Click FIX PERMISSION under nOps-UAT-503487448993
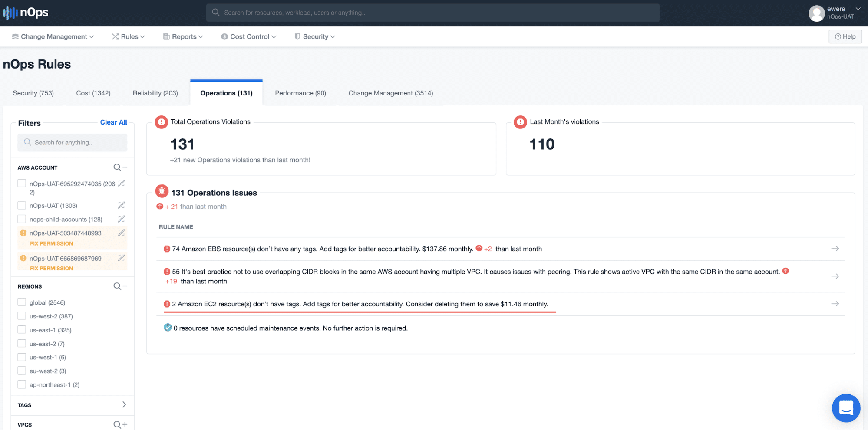 [x=51, y=244]
